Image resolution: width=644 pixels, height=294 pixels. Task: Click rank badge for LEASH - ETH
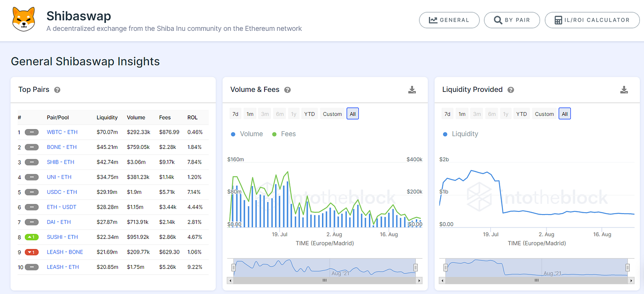click(x=32, y=267)
